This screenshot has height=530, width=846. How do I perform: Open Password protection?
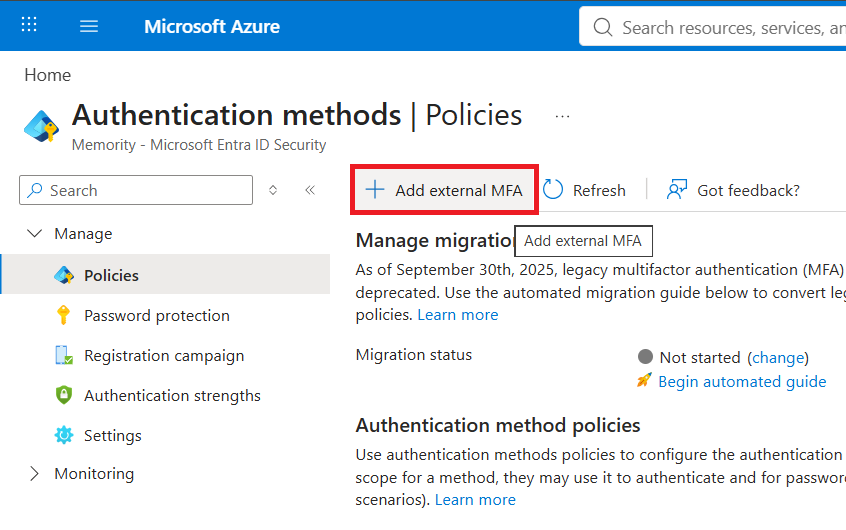157,315
